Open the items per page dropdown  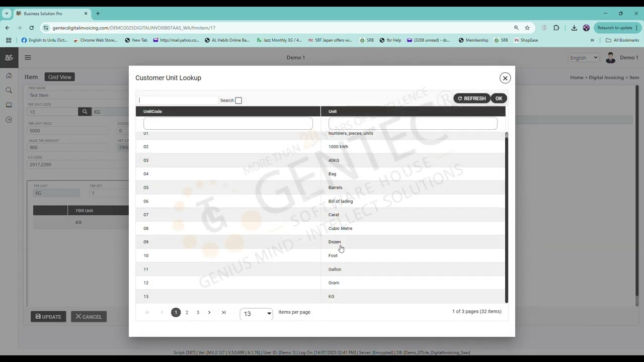click(x=257, y=314)
